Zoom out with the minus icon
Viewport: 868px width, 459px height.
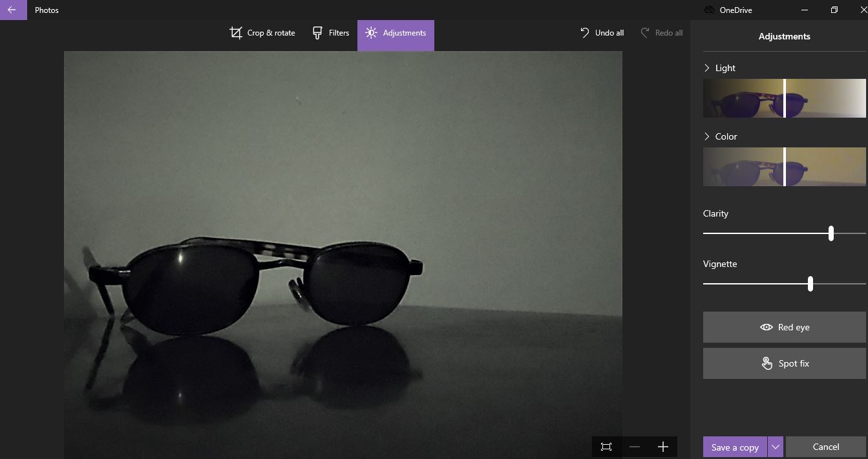click(x=635, y=447)
